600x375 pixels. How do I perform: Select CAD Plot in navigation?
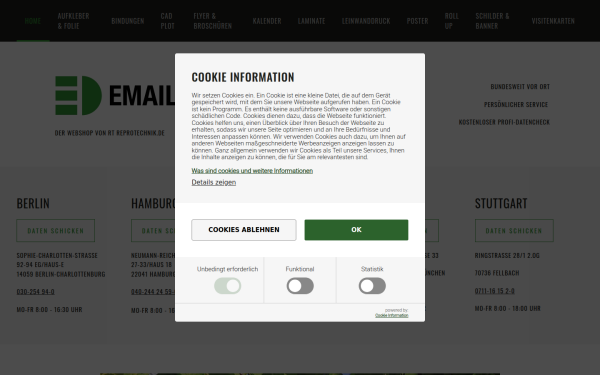coord(167,21)
